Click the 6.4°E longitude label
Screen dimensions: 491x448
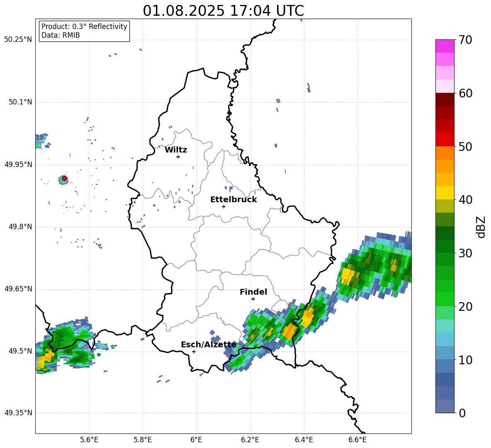tap(304, 440)
